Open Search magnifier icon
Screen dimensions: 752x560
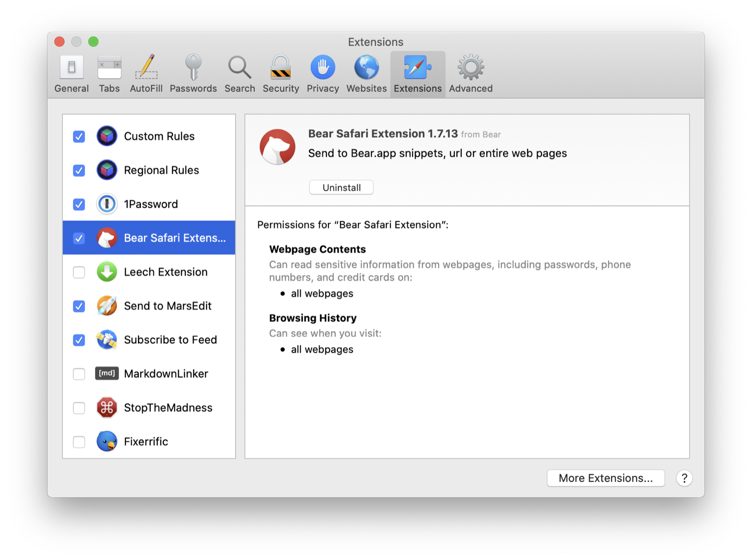click(x=240, y=67)
